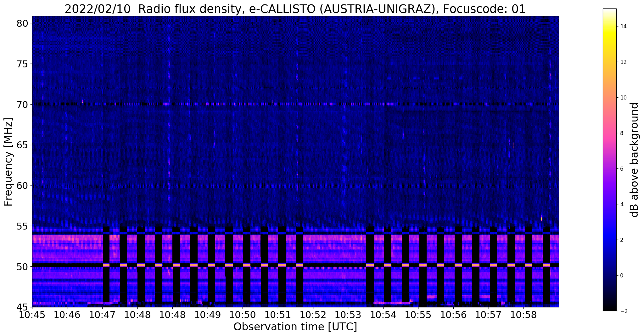The width and height of the screenshot is (644, 336).
Task: Click the 10:47 time tick label
Action: pos(103,315)
